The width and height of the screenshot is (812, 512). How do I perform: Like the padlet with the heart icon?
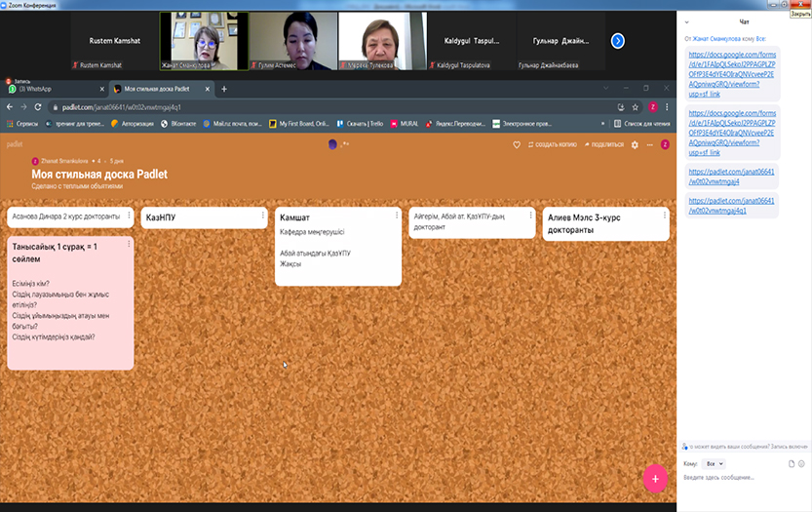click(x=518, y=144)
